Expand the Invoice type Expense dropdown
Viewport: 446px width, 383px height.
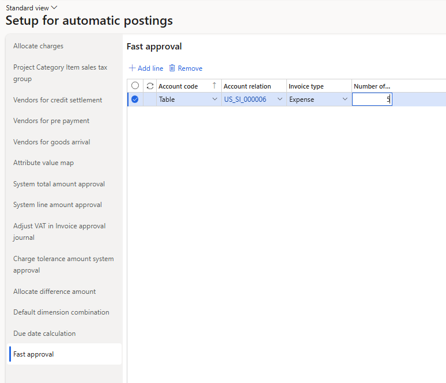(x=345, y=99)
